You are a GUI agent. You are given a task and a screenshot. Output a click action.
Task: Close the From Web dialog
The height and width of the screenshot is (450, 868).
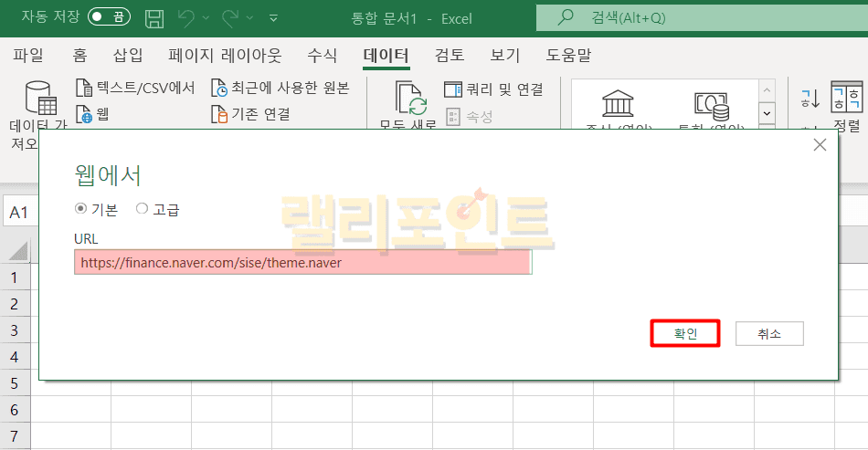pyautogui.click(x=820, y=144)
